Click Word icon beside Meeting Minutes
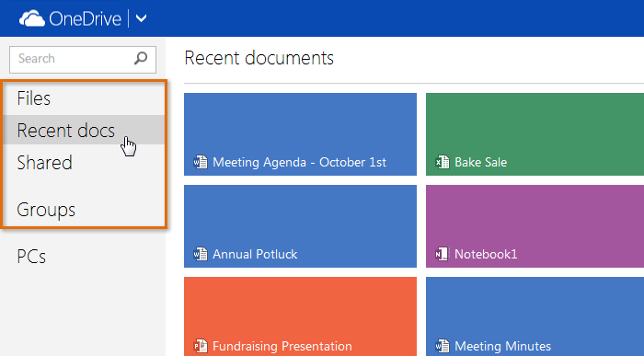644x356 pixels. [x=443, y=346]
